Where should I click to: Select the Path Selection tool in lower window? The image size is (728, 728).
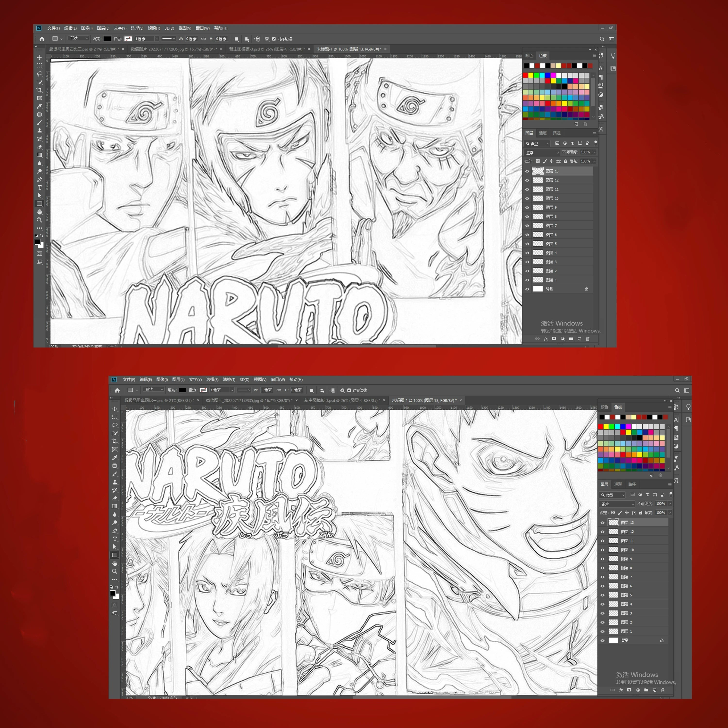pos(115,547)
